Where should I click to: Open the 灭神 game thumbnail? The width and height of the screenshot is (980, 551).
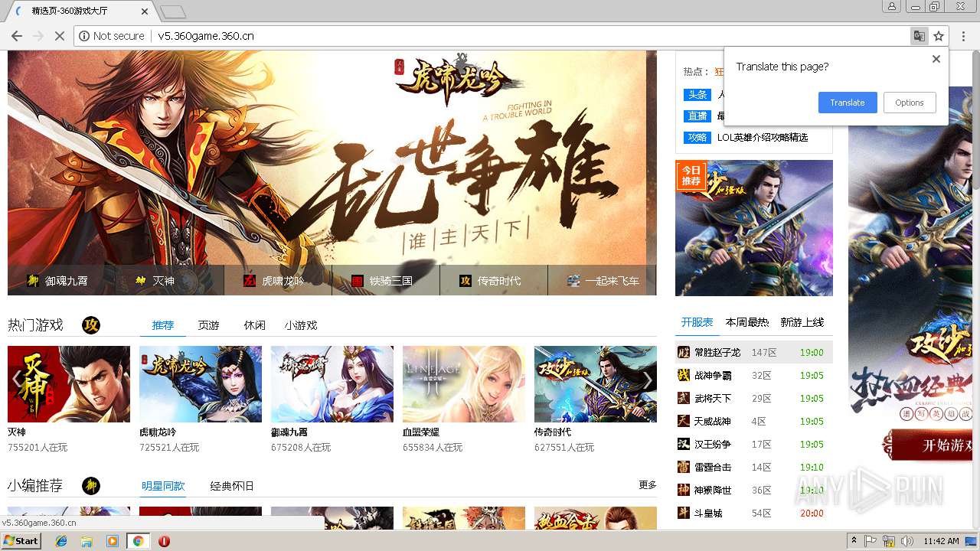69,384
